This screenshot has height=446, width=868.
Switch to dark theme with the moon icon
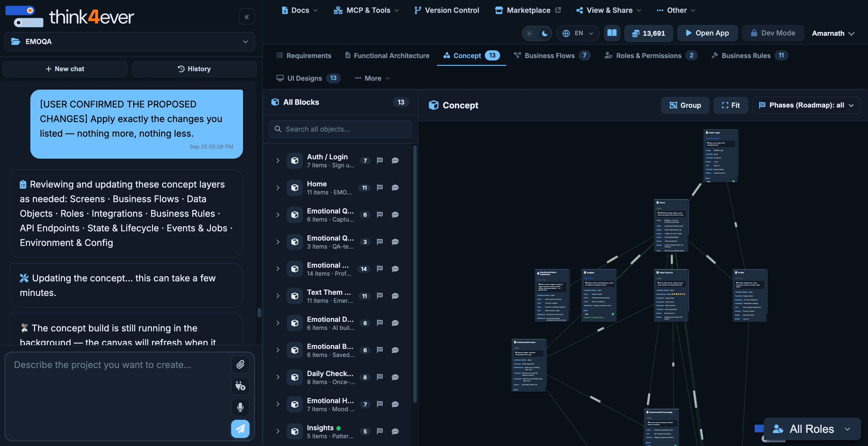pos(545,33)
